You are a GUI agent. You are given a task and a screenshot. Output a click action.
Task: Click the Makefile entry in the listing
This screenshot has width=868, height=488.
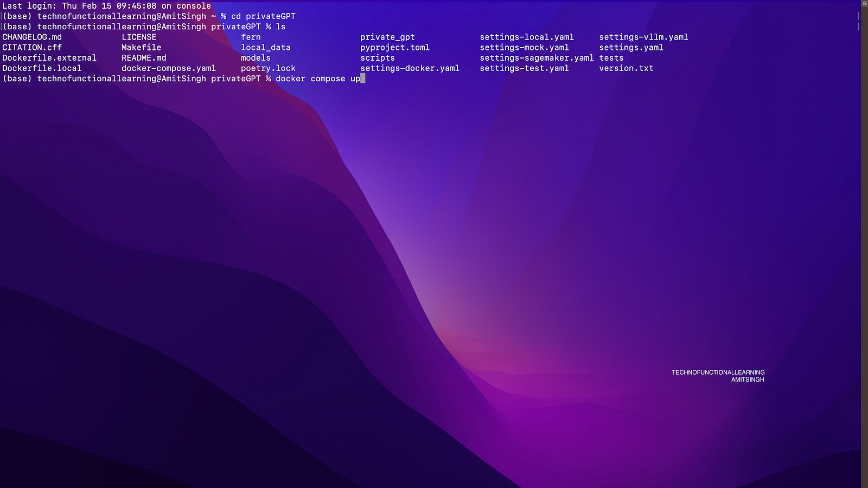point(141,48)
